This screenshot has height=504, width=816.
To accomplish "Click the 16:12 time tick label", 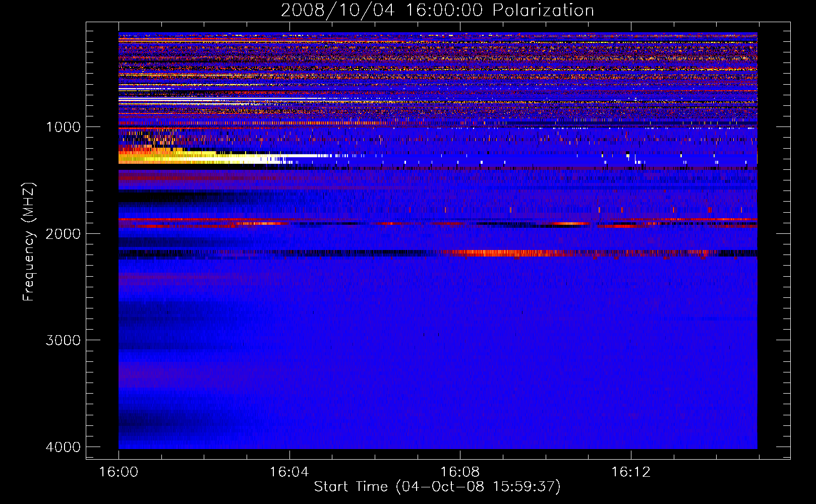I will pos(631,472).
